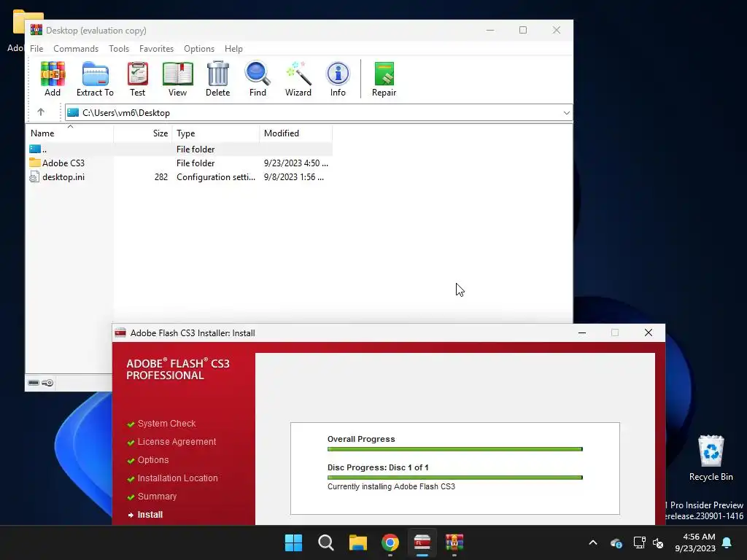Click the network display tray icon
The width and height of the screenshot is (747, 560).
coord(639,542)
